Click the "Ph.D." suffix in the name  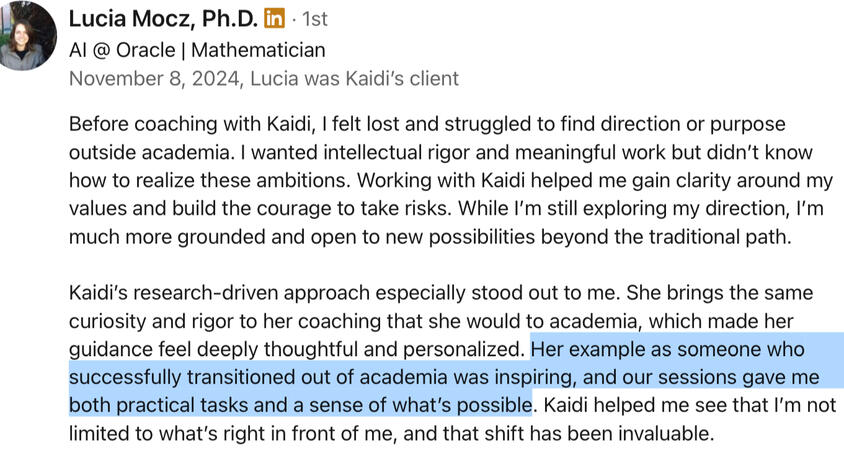pos(227,18)
